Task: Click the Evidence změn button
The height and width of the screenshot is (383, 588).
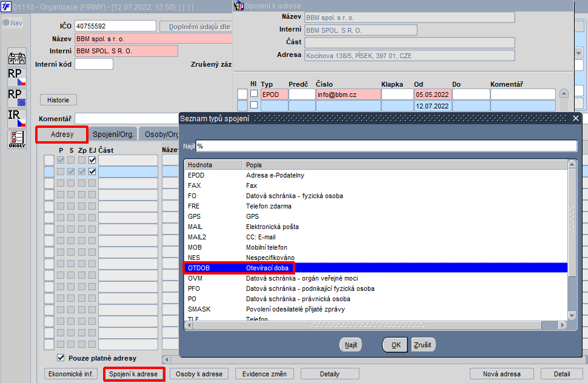Action: point(264,374)
